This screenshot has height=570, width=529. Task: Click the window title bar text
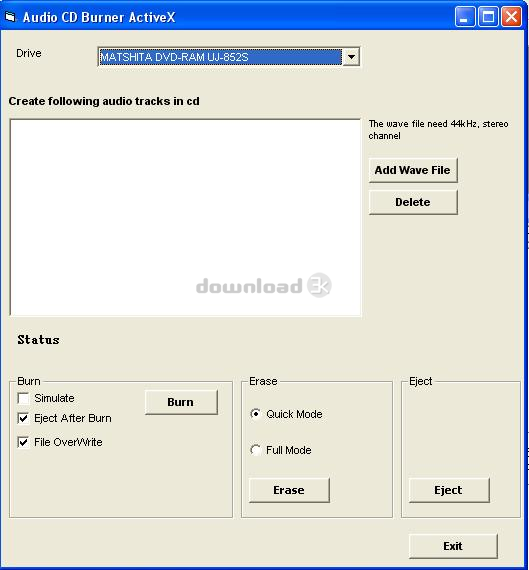pos(99,17)
